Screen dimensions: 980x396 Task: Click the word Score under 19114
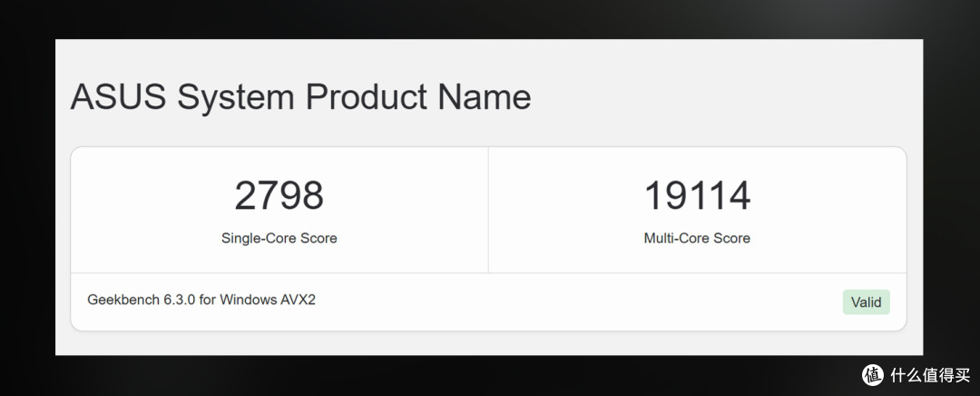[733, 238]
